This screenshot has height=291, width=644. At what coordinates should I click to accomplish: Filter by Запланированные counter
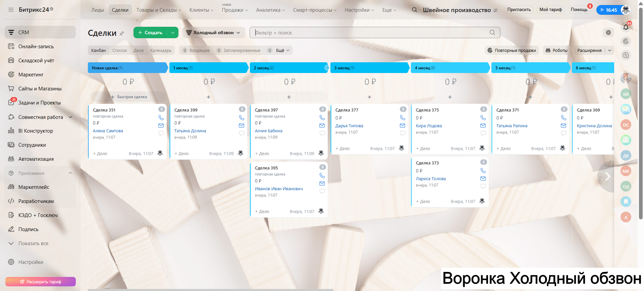click(x=238, y=50)
